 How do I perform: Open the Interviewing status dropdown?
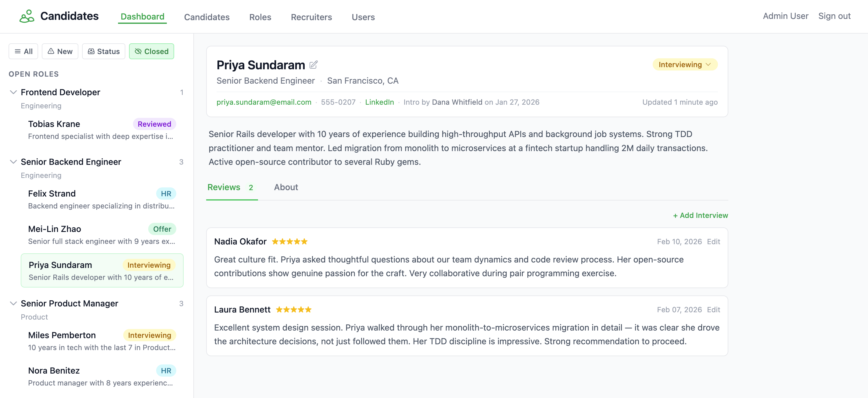coord(685,64)
